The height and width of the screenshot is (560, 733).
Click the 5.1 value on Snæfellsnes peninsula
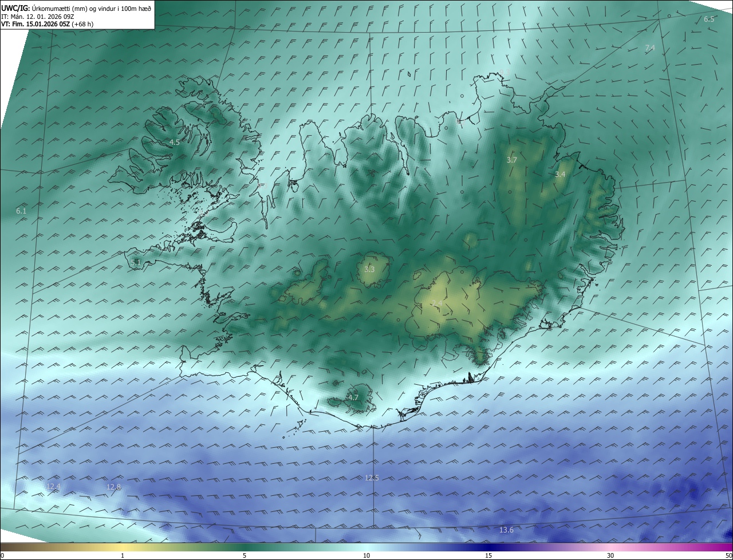click(x=136, y=262)
